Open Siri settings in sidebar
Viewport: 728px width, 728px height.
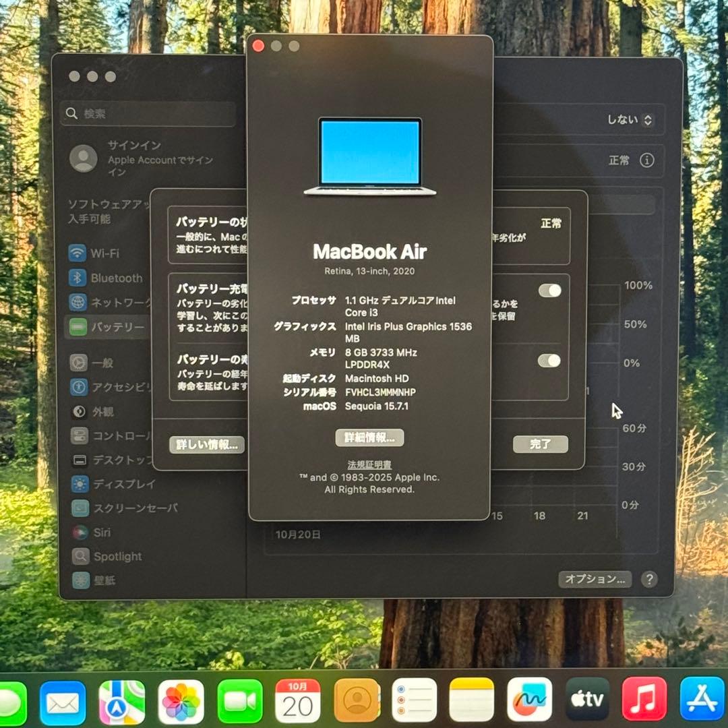93,532
